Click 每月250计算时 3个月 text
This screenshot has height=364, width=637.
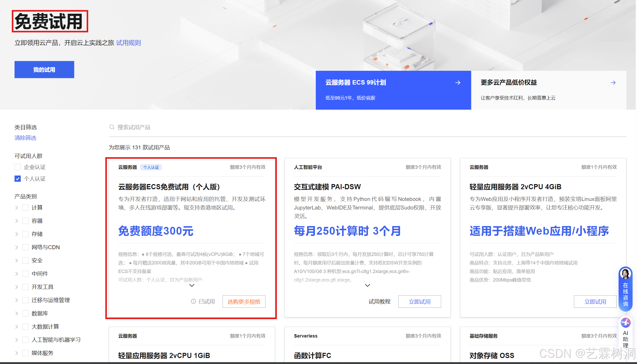pos(348,231)
